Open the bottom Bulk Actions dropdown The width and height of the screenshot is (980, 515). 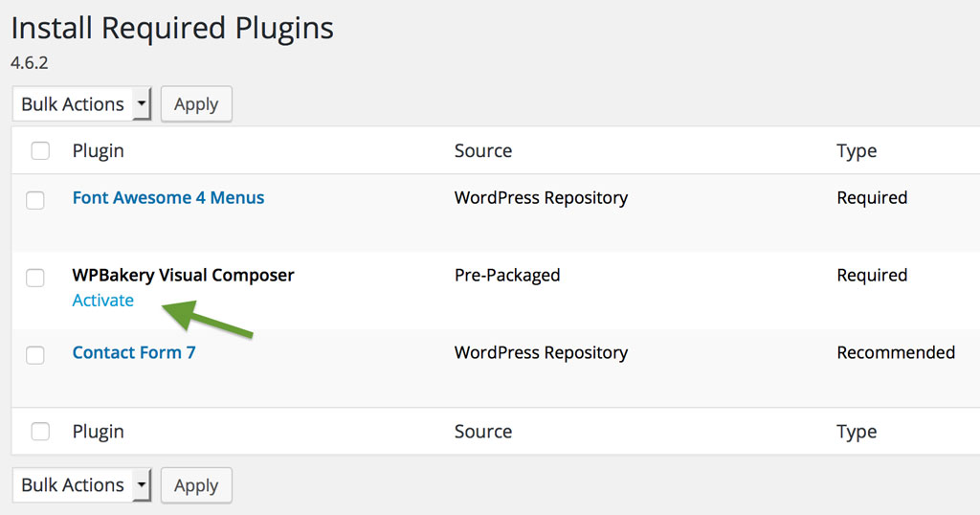[82, 485]
